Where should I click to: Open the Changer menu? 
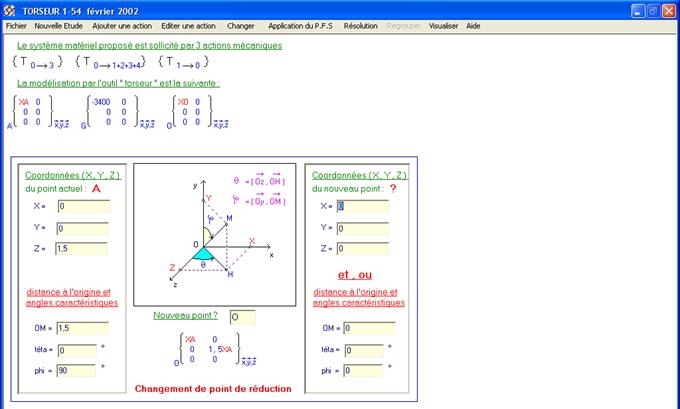click(x=241, y=26)
